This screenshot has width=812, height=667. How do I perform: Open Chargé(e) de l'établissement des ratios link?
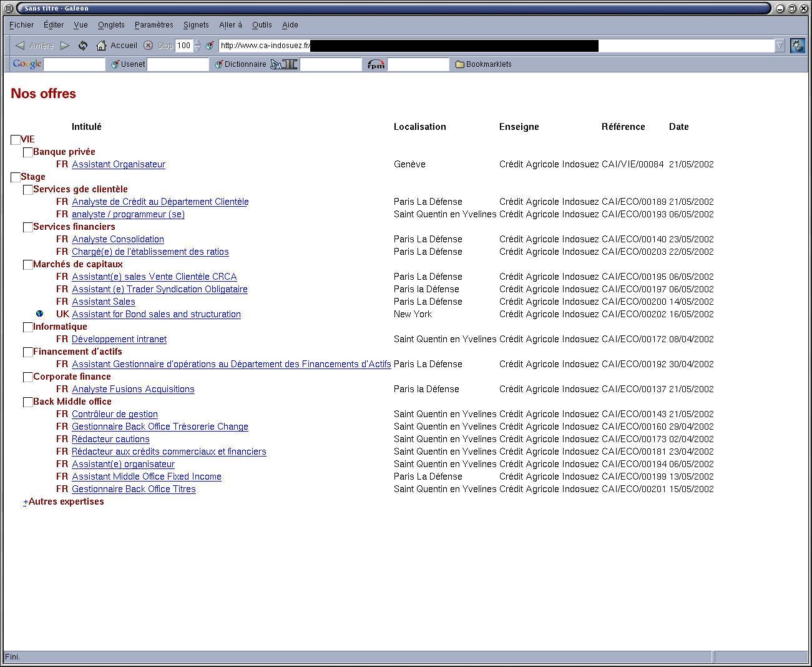tap(150, 252)
